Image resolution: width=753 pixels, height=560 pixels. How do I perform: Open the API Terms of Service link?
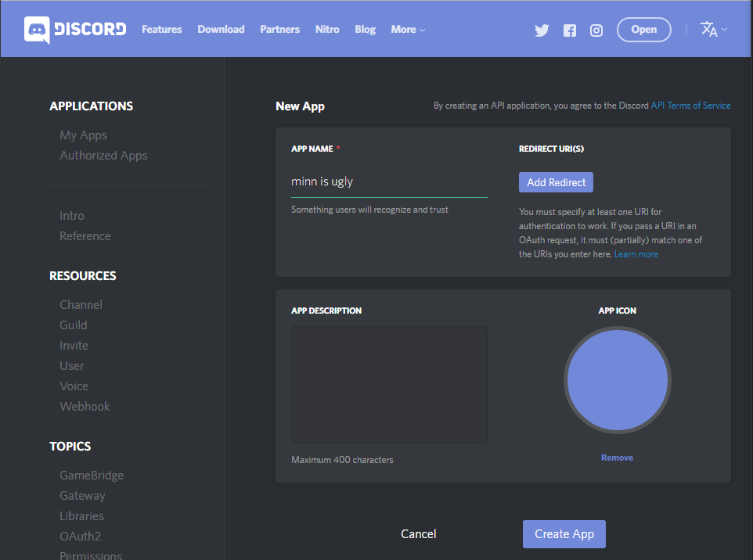tap(690, 106)
